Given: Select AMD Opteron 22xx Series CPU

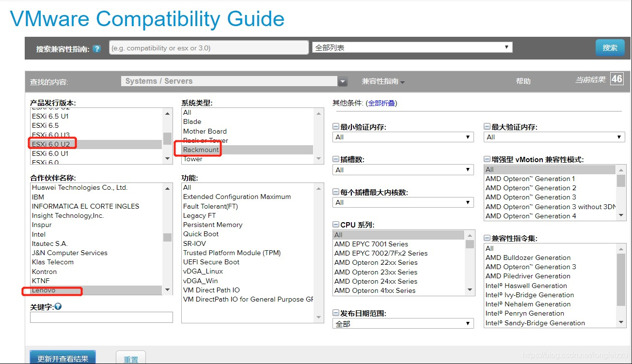Looking at the screenshot, I should click(399, 263).
